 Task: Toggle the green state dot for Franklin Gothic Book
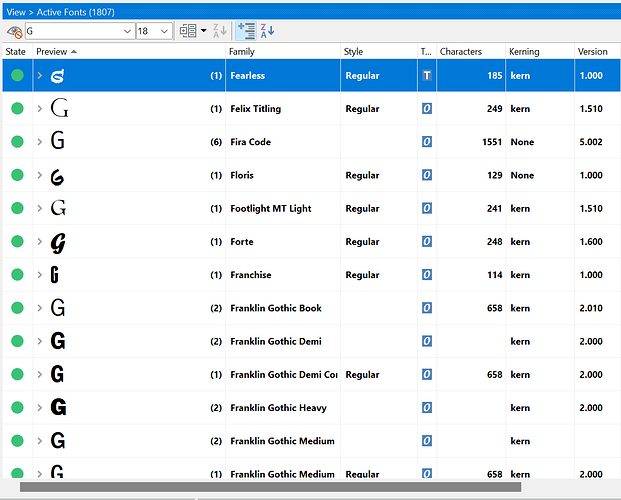(17, 308)
